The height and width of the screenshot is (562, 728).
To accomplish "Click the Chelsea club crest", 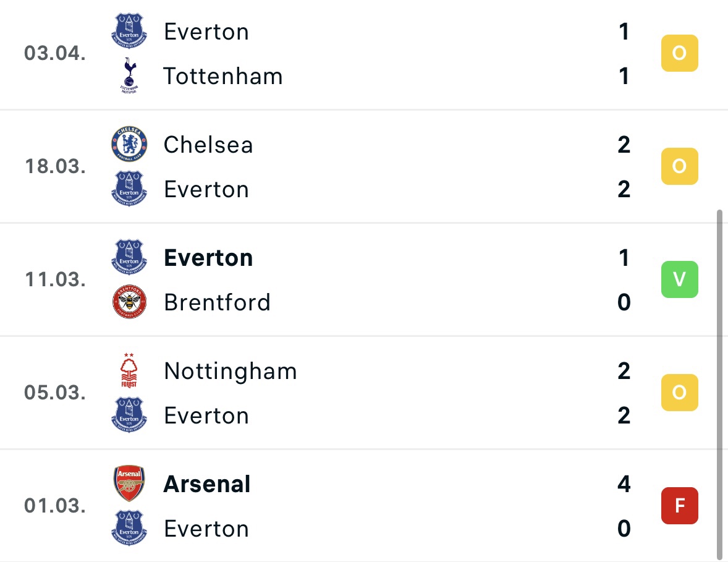I will point(129,144).
